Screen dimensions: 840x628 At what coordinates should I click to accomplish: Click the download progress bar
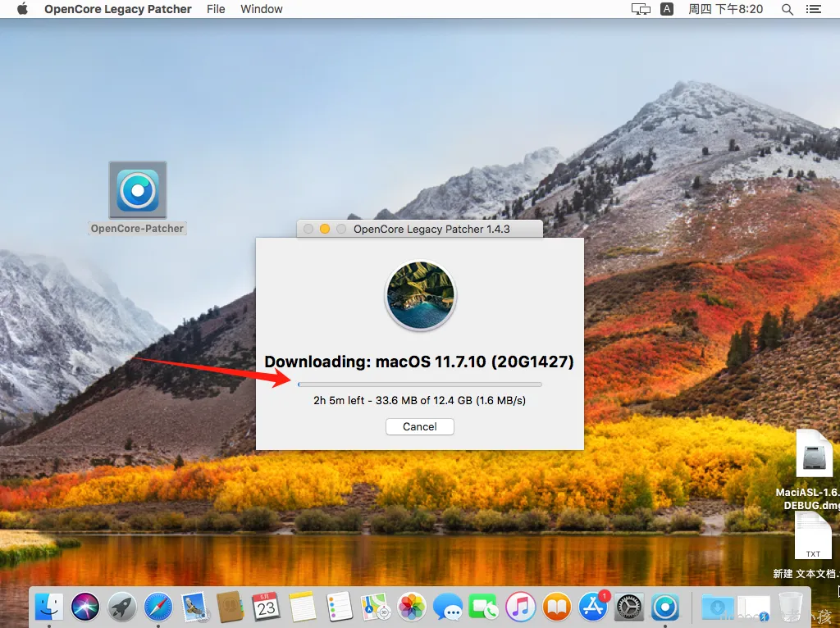click(x=419, y=385)
